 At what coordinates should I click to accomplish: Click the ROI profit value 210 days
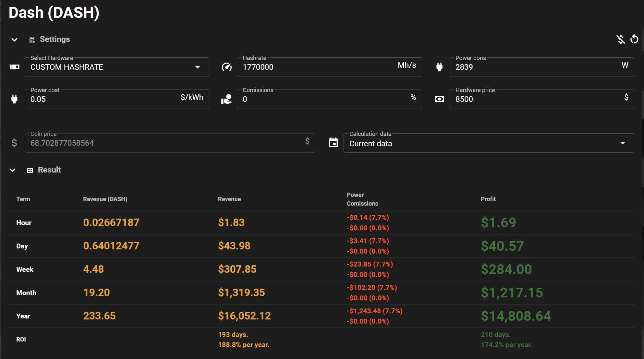496,335
